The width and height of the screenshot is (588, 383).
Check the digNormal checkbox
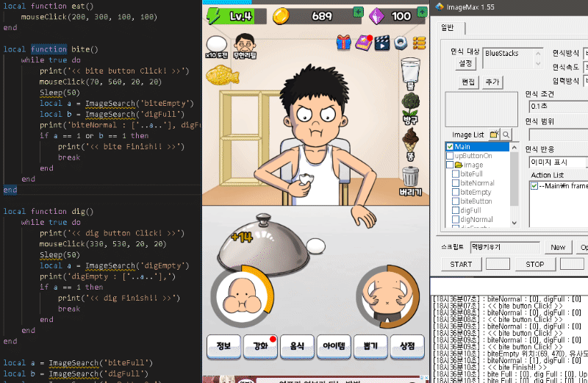[456, 220]
